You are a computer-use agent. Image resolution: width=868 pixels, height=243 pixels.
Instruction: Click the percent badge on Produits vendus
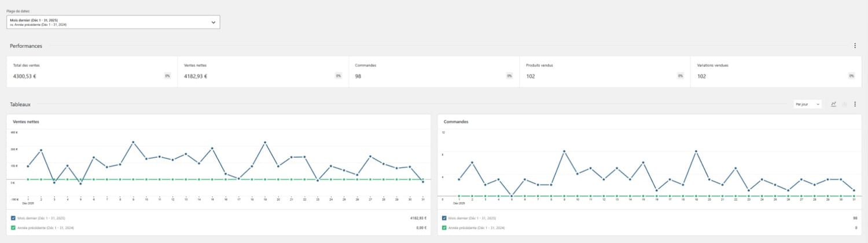click(681, 76)
